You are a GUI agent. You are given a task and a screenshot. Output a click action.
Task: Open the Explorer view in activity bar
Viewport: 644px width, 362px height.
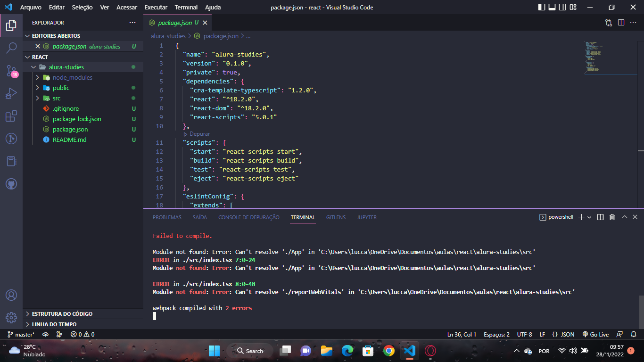[11, 25]
